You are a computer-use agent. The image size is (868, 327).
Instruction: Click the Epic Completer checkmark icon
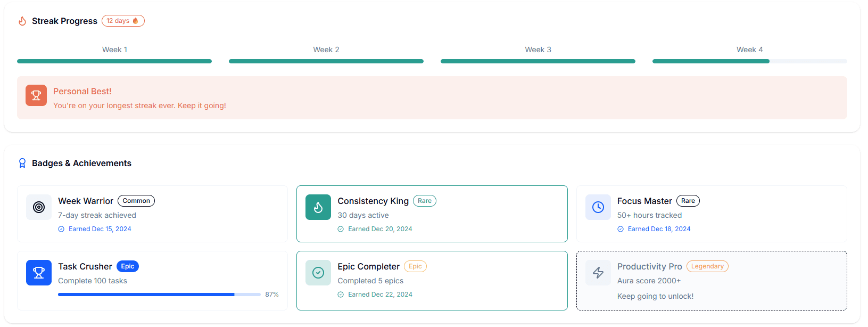318,273
